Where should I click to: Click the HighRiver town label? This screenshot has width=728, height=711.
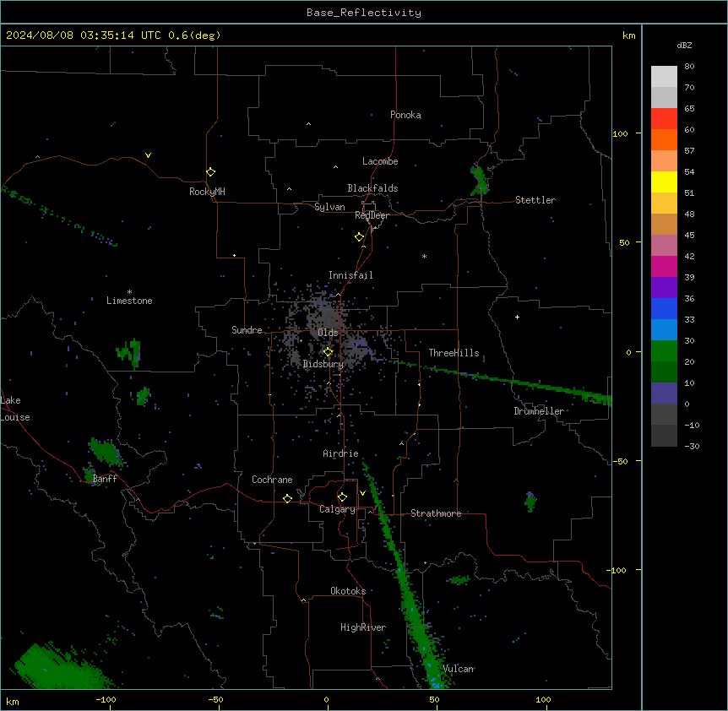click(x=363, y=627)
